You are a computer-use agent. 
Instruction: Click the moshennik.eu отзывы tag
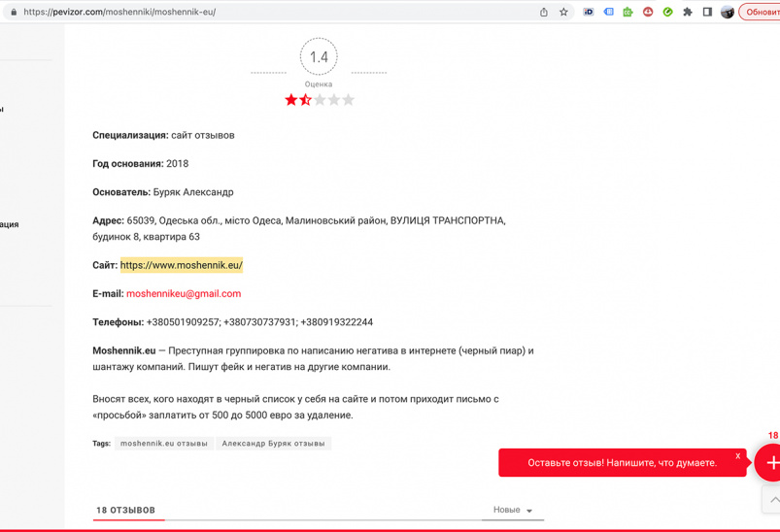click(164, 444)
